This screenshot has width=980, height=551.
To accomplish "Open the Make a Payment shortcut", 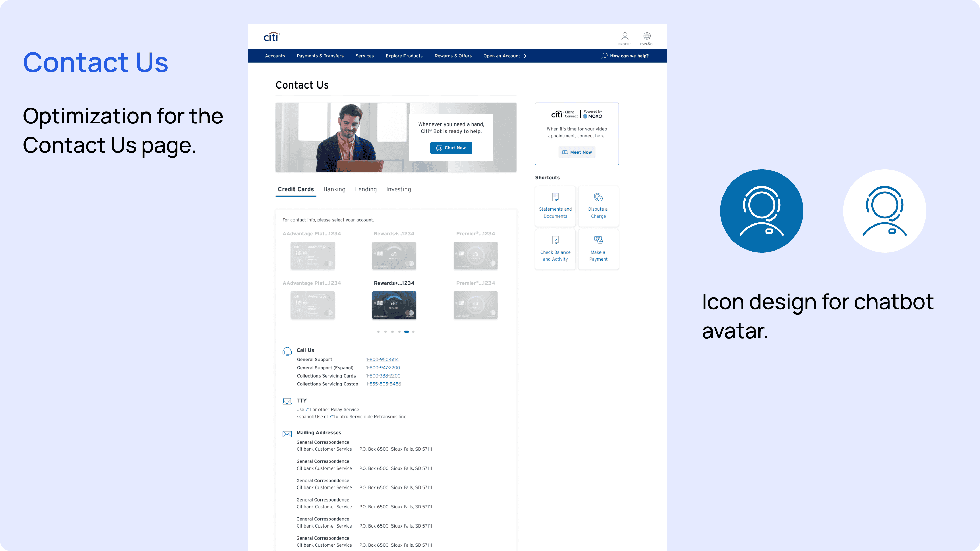I will click(598, 249).
